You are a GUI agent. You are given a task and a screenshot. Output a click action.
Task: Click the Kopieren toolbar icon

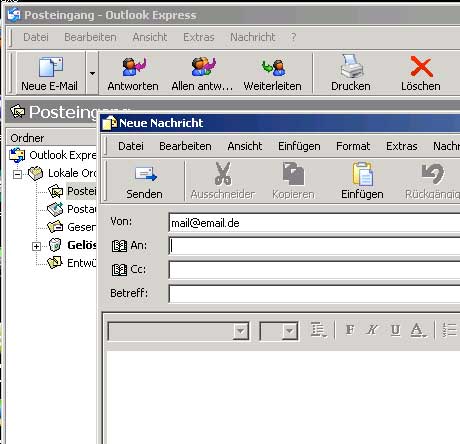293,174
